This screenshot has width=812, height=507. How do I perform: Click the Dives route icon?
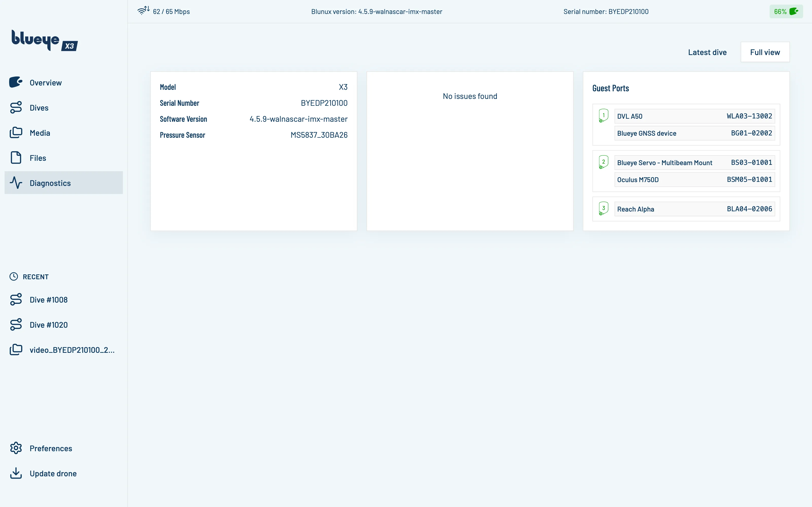pyautogui.click(x=16, y=107)
